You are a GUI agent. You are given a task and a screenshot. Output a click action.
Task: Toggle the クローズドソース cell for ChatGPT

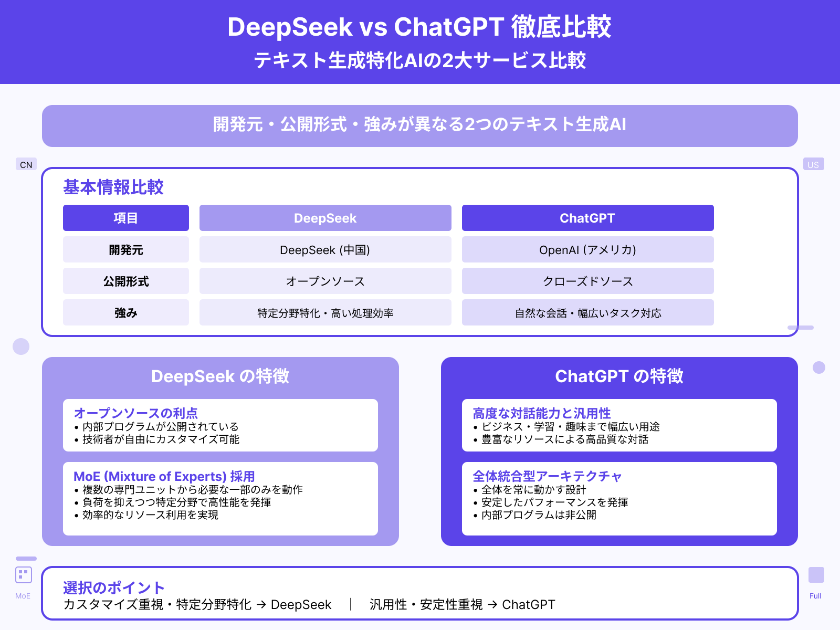coord(587,281)
